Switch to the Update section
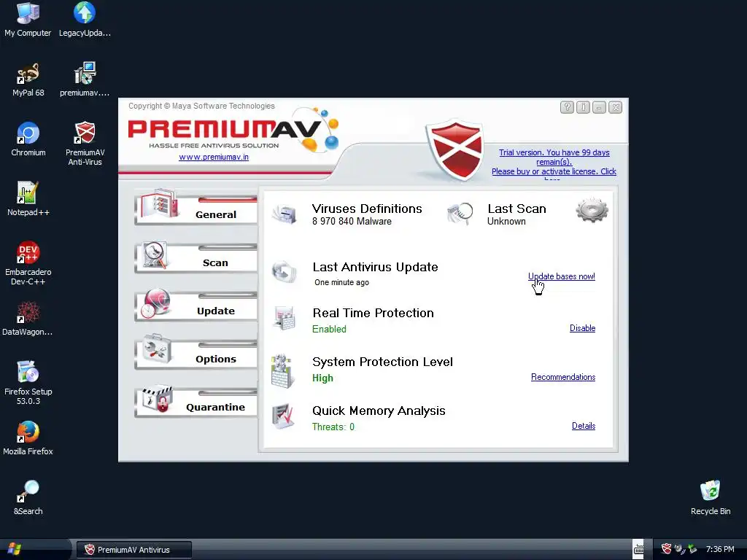The height and width of the screenshot is (560, 747). coord(196,306)
